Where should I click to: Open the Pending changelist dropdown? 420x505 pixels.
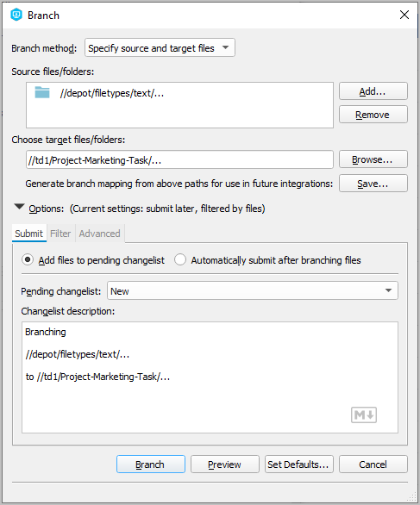click(x=253, y=290)
